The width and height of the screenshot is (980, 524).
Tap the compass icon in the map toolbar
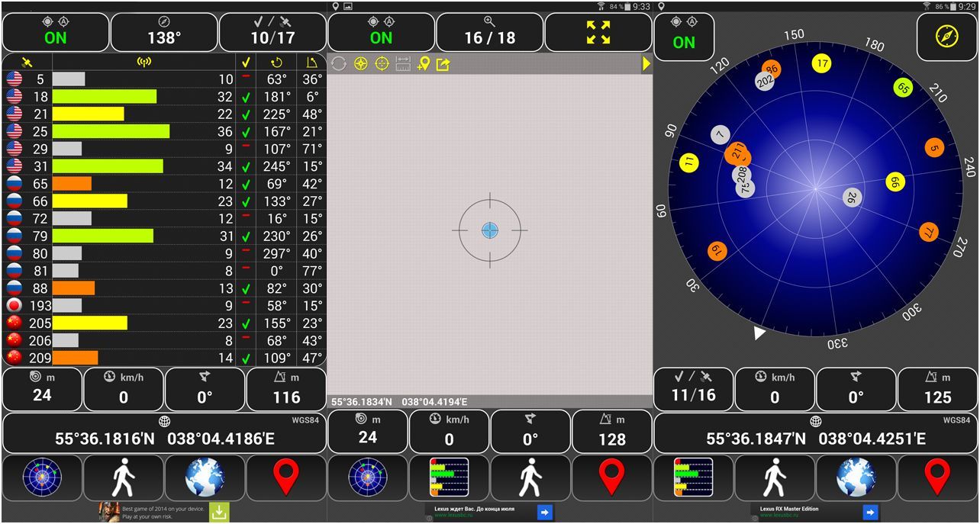point(361,64)
